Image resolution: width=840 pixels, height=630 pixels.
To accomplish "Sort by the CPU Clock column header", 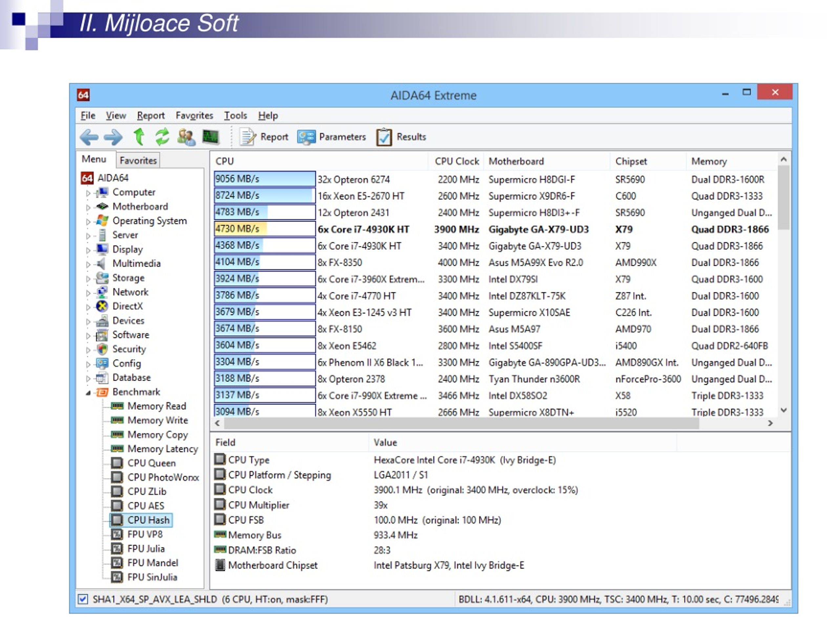I will (x=456, y=161).
